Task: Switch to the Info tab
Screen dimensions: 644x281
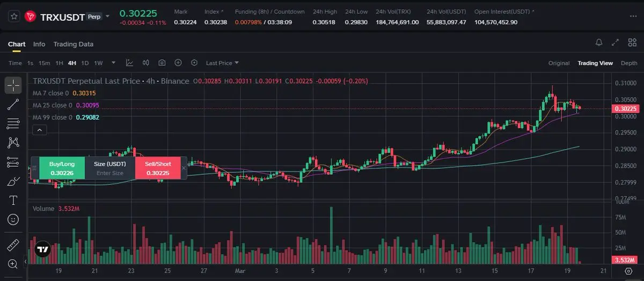Action: point(39,44)
